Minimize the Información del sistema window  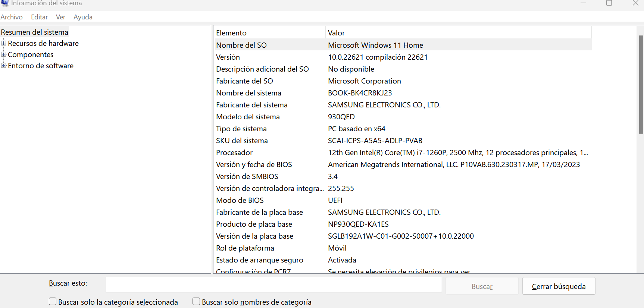[x=583, y=3]
